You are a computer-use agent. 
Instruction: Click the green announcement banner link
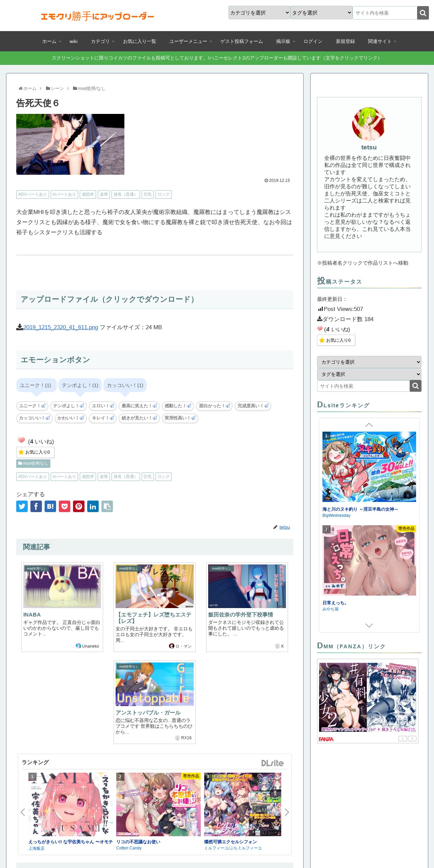(x=217, y=58)
